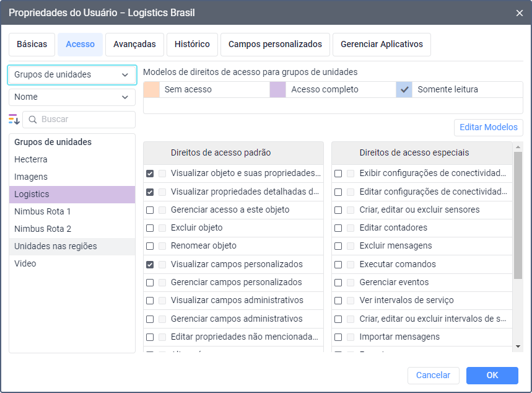Select the Sem acesso orange swatch
The height and width of the screenshot is (393, 532).
152,89
